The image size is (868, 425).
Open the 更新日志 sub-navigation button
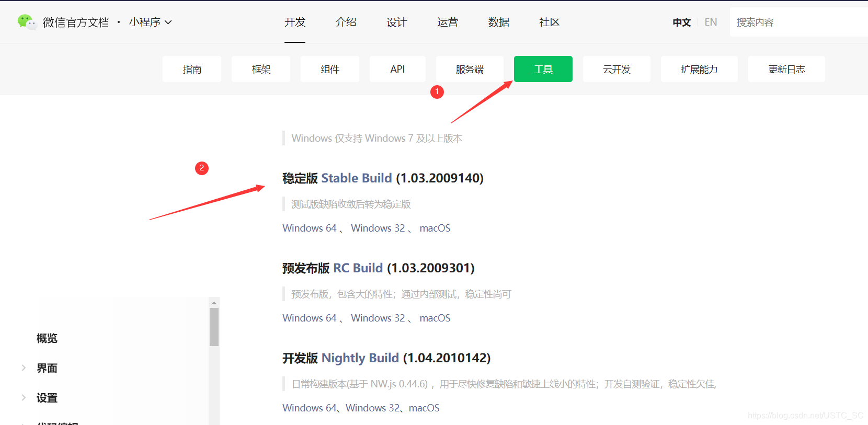coord(786,69)
